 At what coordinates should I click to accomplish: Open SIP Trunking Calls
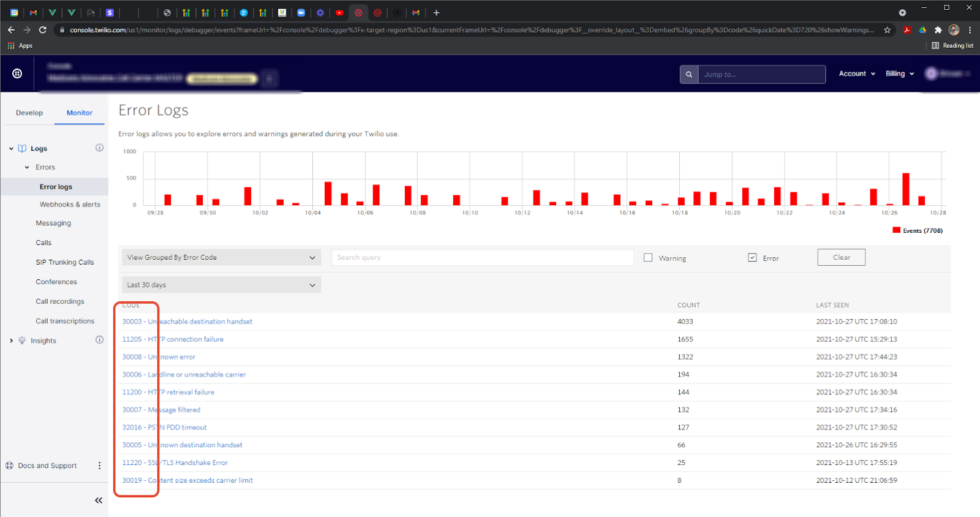click(65, 262)
